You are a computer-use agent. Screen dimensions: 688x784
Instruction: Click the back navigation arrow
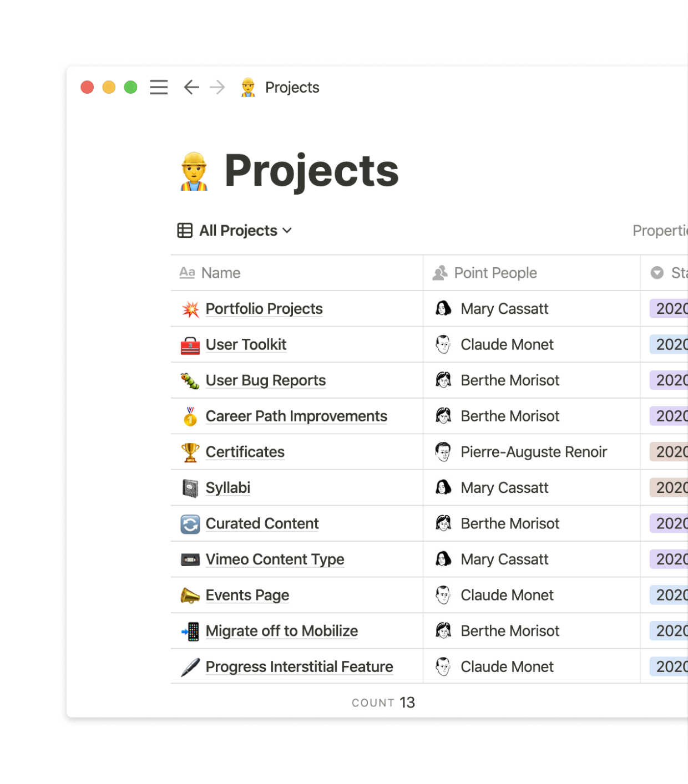point(191,87)
